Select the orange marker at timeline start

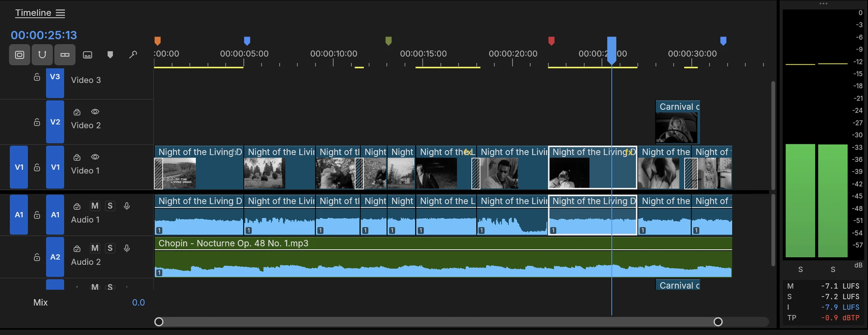[x=157, y=41]
